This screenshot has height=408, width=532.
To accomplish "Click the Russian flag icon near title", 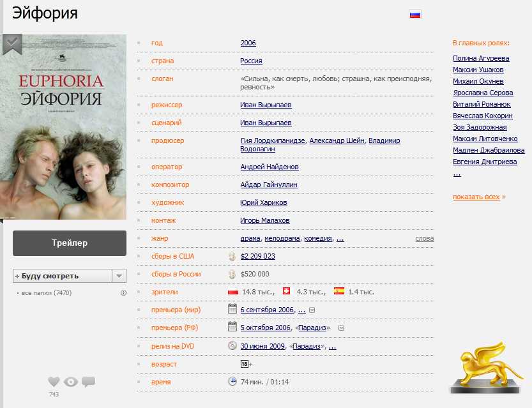I will pos(415,15).
